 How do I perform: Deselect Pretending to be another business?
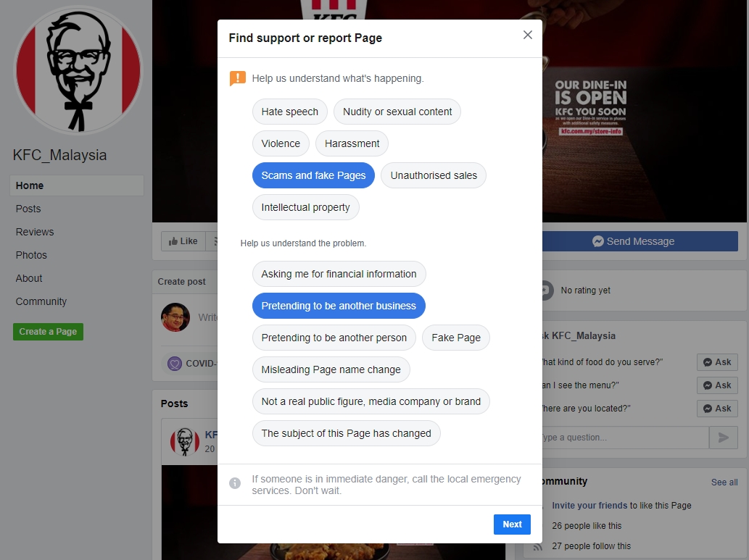click(x=339, y=306)
